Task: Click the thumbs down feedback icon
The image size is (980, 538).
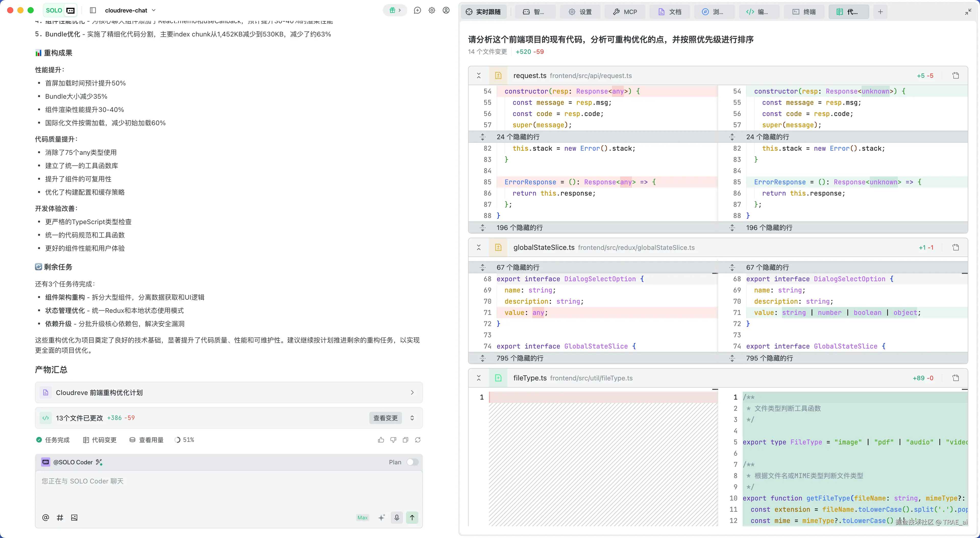Action: pyautogui.click(x=393, y=440)
